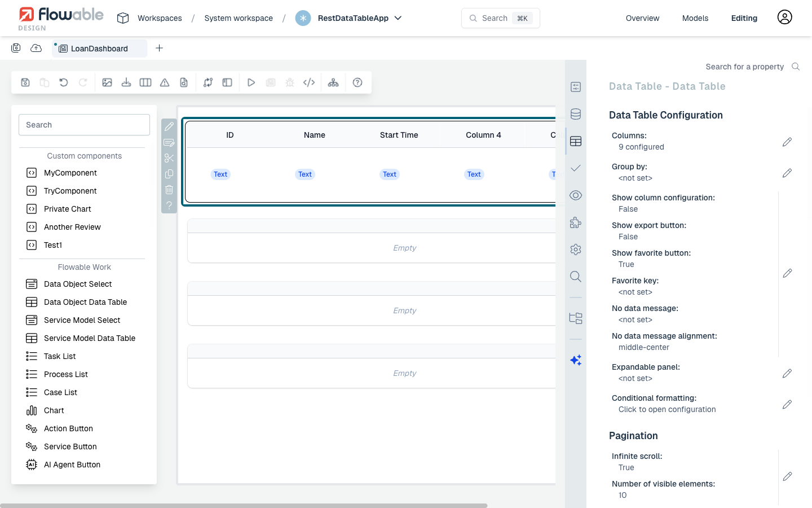812x508 pixels.
Task: Switch to the Models section
Action: click(695, 17)
